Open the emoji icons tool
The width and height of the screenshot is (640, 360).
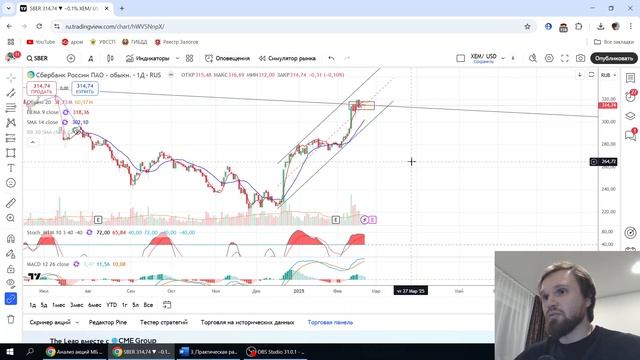point(11,183)
